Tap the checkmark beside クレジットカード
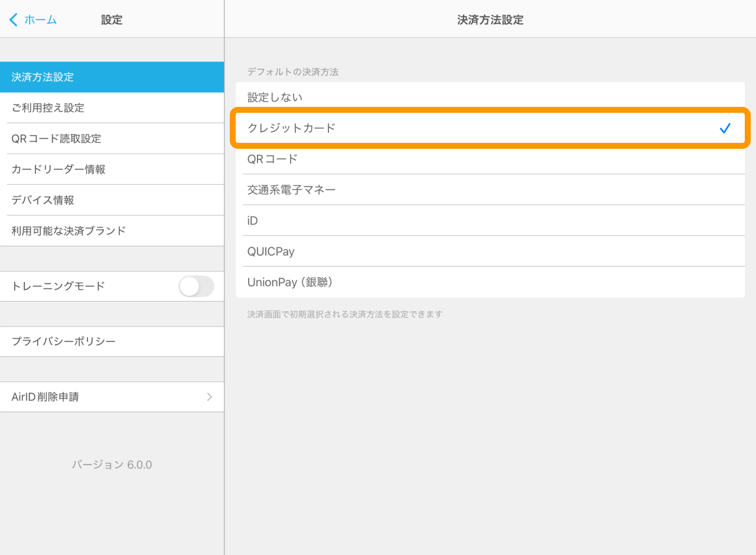This screenshot has width=756, height=555. click(725, 128)
